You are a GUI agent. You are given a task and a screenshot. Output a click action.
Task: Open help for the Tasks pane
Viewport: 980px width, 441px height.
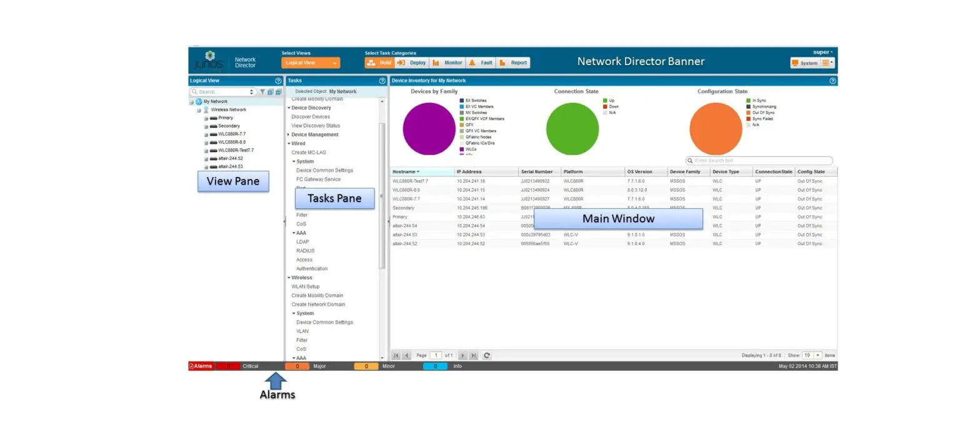coord(382,81)
